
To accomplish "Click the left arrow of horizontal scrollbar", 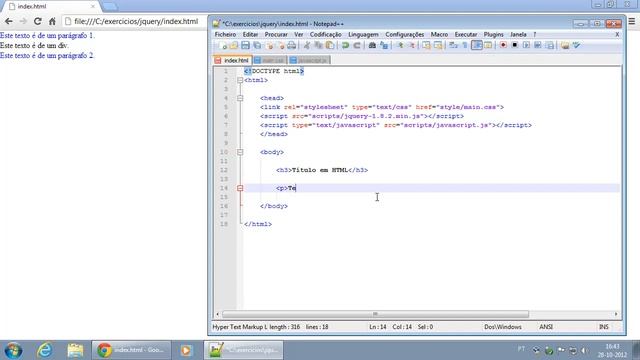I will click(x=217, y=314).
